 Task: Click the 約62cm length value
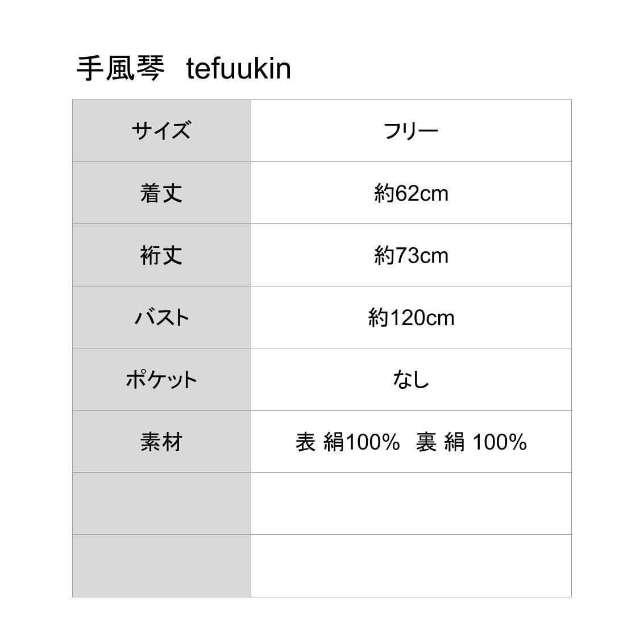(411, 193)
